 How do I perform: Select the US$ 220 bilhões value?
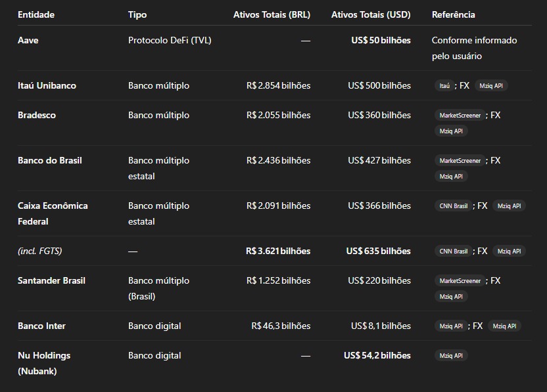pos(379,281)
